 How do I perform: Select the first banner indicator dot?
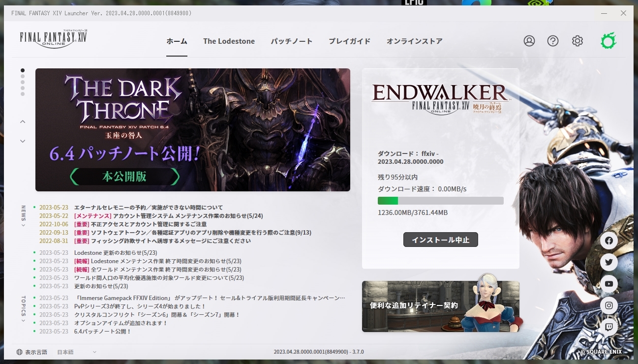pyautogui.click(x=23, y=70)
